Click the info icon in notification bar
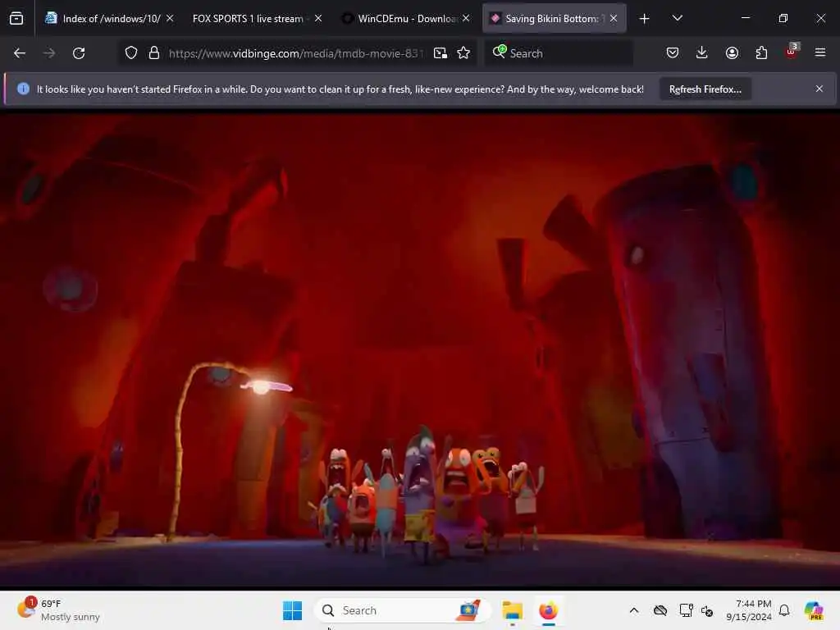The width and height of the screenshot is (840, 630). click(23, 89)
